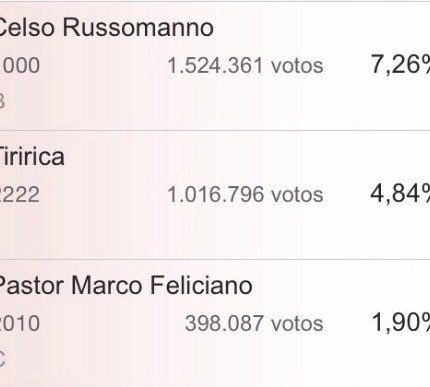
Task: Select the 7,26% percentage value
Action: click(x=400, y=64)
